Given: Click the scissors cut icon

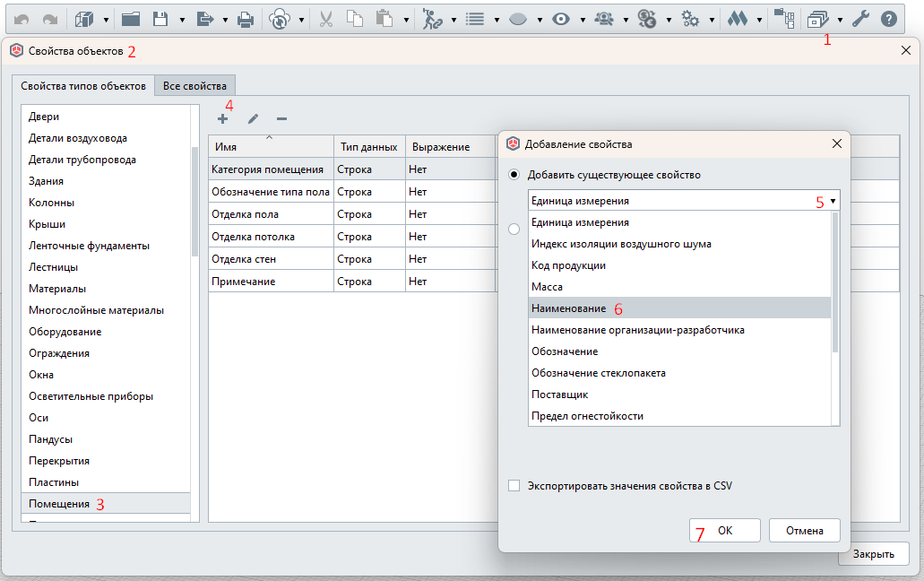Looking at the screenshot, I should click(x=326, y=20).
